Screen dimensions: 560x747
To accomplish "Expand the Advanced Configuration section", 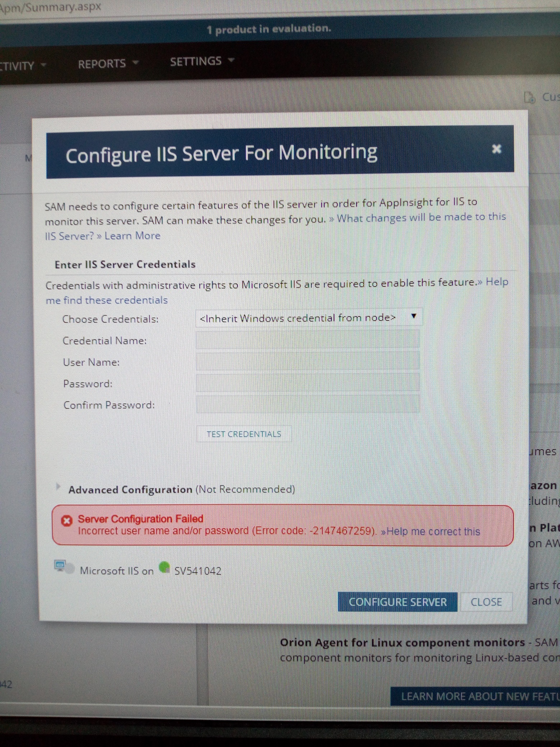I will coord(58,487).
